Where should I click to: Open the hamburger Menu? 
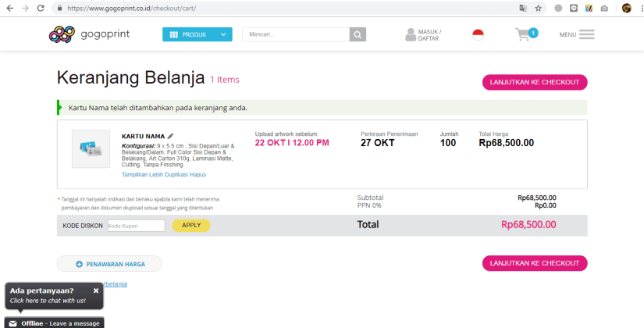click(586, 34)
